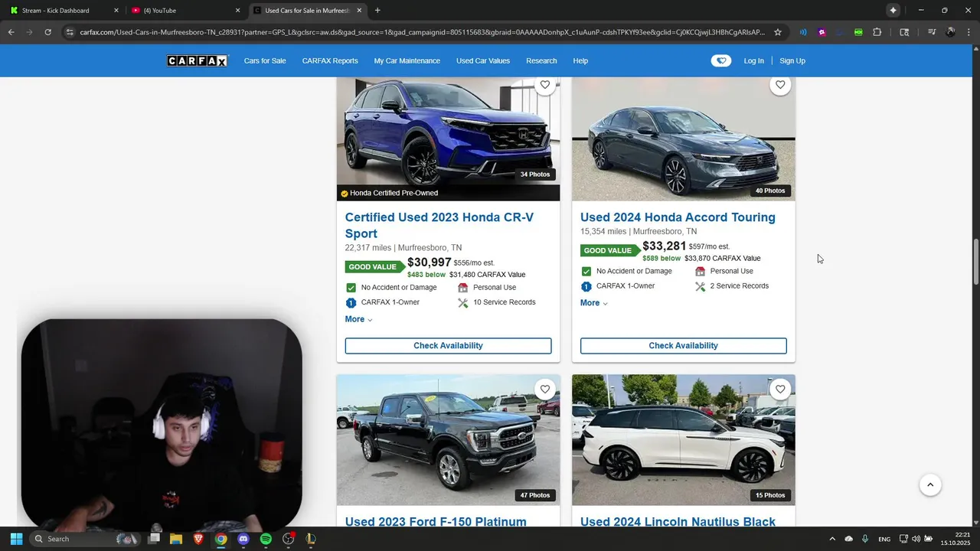Click the 2 Service Records wrench icon
Viewport: 980px width, 551px height.
[x=700, y=287]
